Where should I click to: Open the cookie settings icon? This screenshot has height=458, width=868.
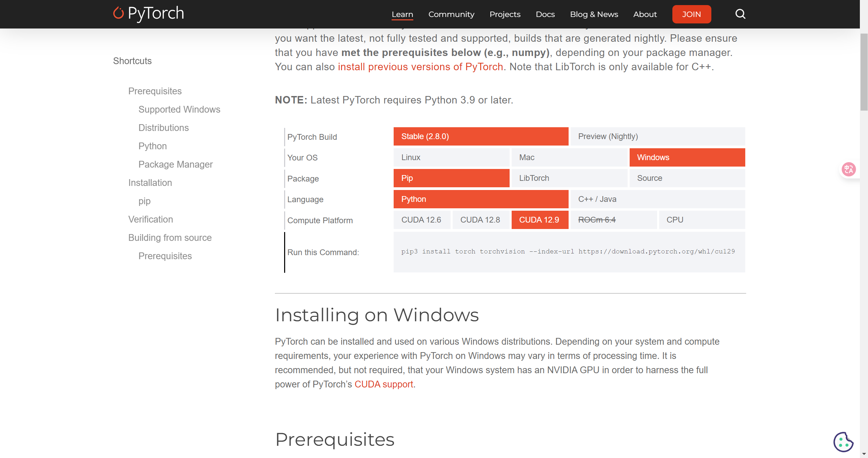[x=843, y=442]
